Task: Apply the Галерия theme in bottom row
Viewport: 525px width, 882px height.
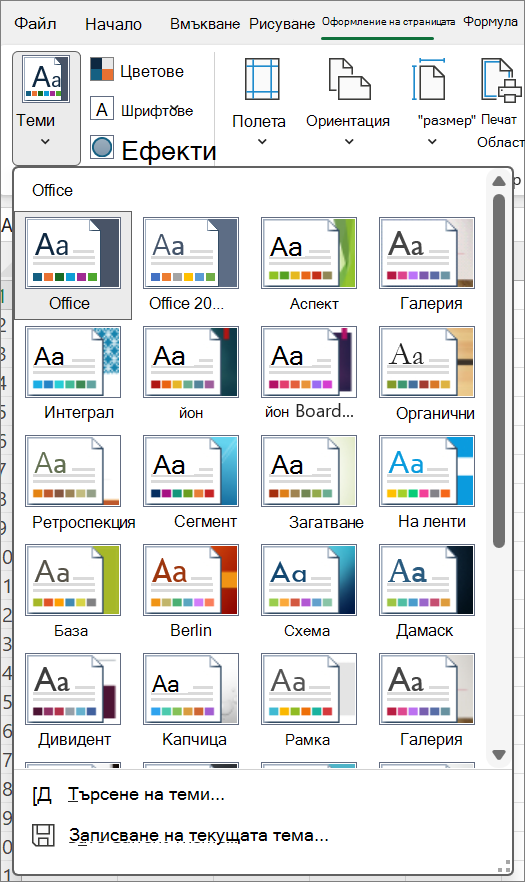Action: coord(427,701)
